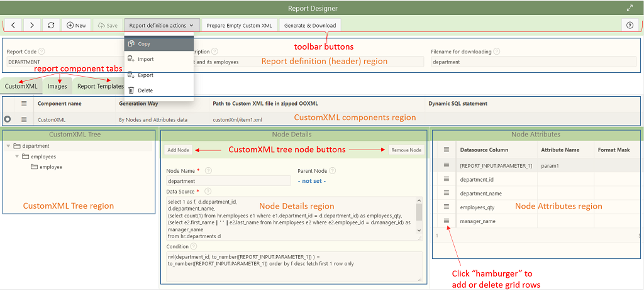Show help for Node Name
The image size is (644, 296).
click(x=208, y=170)
